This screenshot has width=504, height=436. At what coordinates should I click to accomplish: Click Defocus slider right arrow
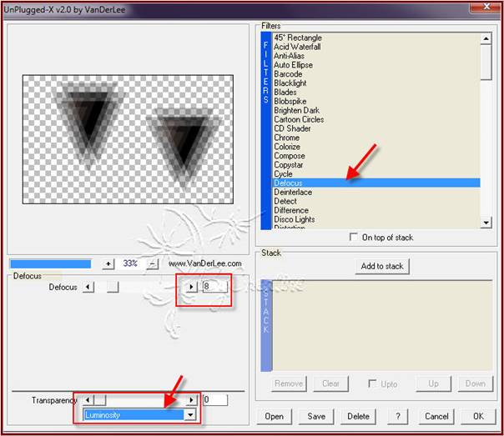pos(191,287)
